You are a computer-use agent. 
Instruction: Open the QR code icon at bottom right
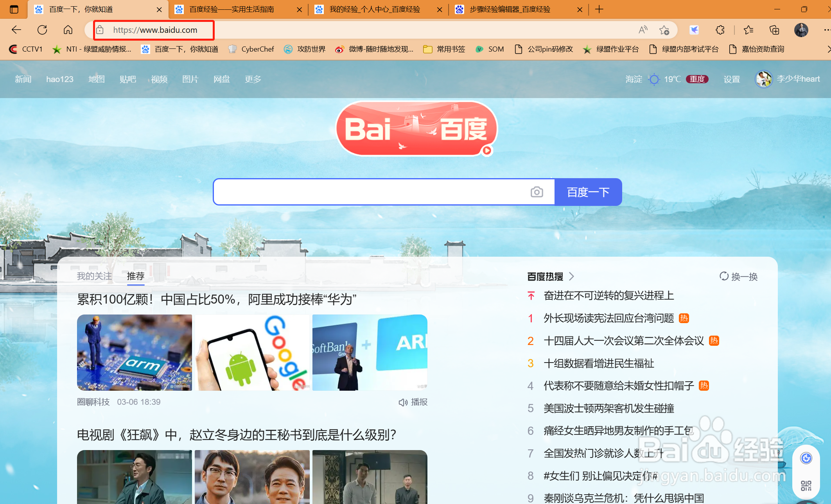806,486
